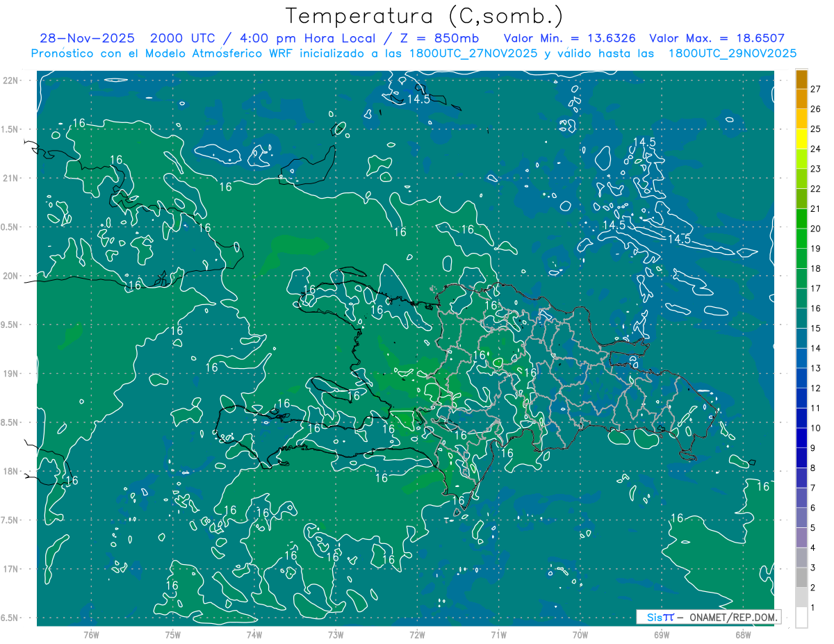
Task: Click the '17N' latitude axis label
Action: click(x=10, y=569)
